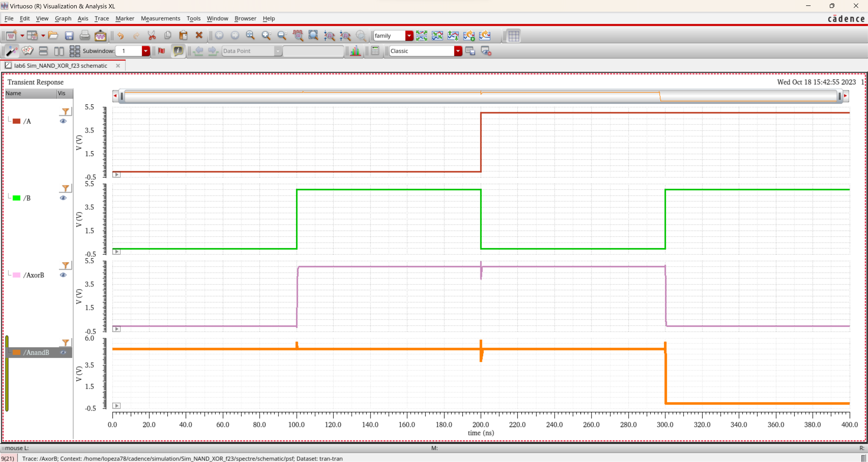Viewport: 868px width, 462px height.
Task: Open the family plot mode dropdown
Action: 409,35
